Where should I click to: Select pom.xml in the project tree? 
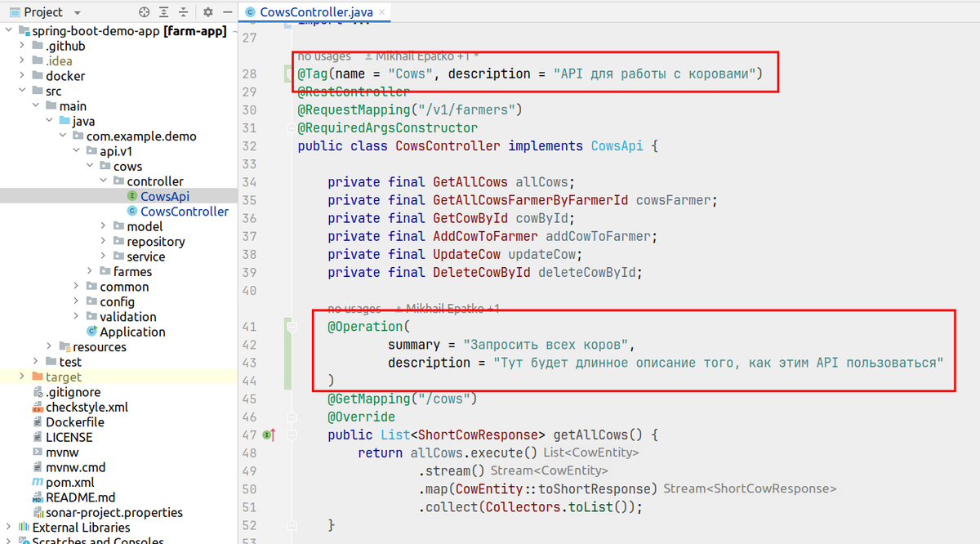[69, 483]
